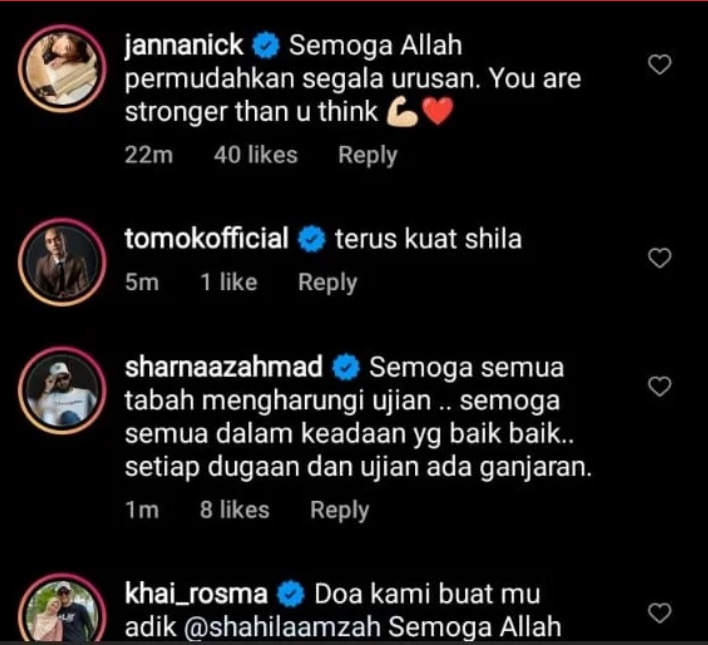This screenshot has width=708, height=645.
Task: View the 40 likes on jannanick's comment
Action: [256, 155]
